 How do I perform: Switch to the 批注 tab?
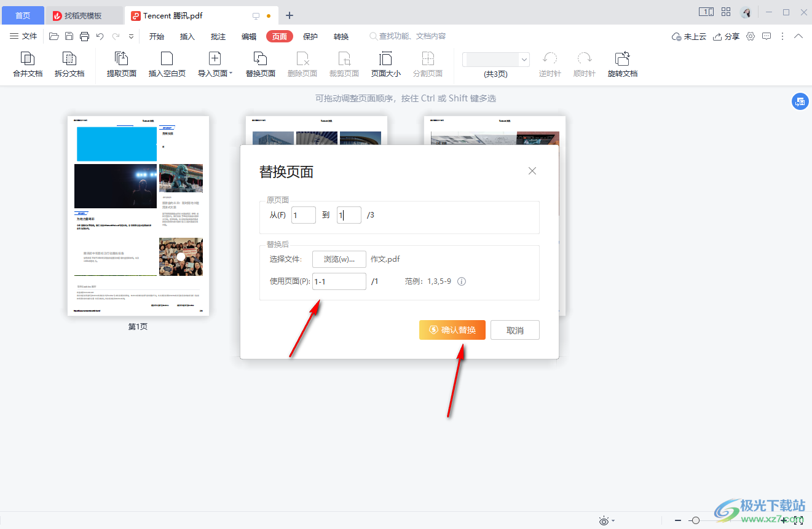coord(218,36)
